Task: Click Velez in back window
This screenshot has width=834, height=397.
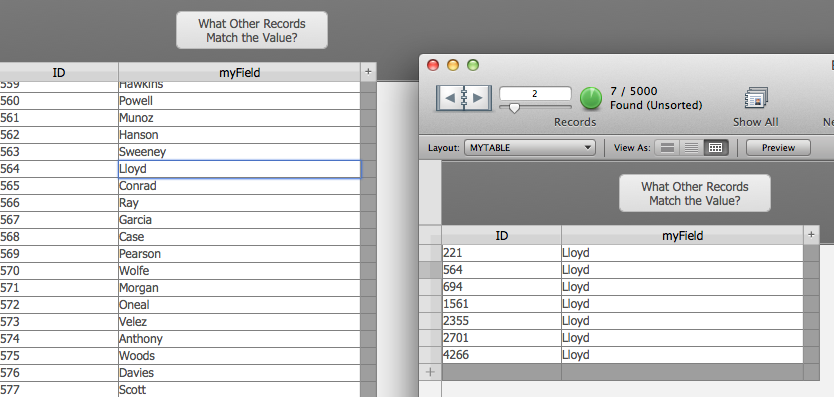Action: click(239, 322)
